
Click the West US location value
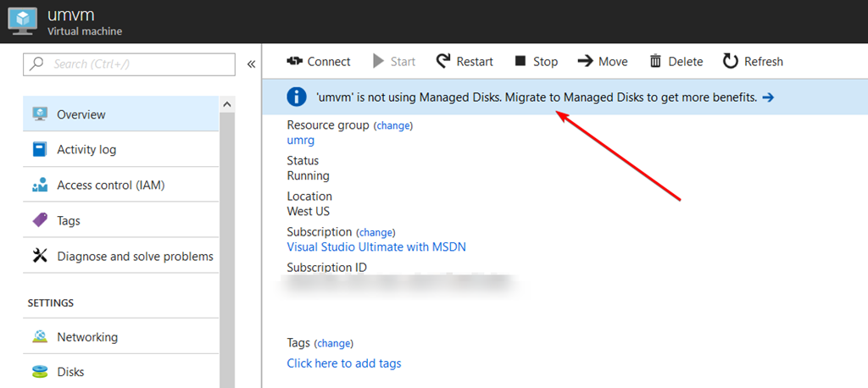(309, 212)
